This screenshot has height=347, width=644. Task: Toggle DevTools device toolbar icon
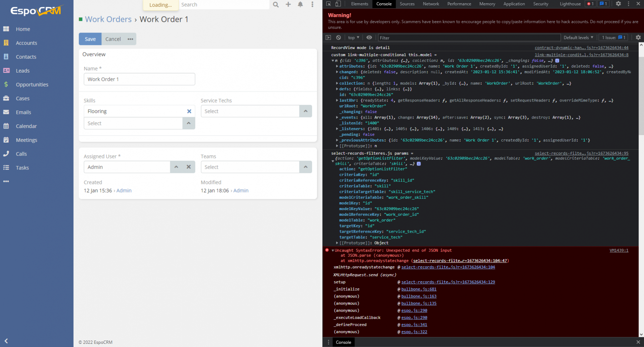click(338, 4)
